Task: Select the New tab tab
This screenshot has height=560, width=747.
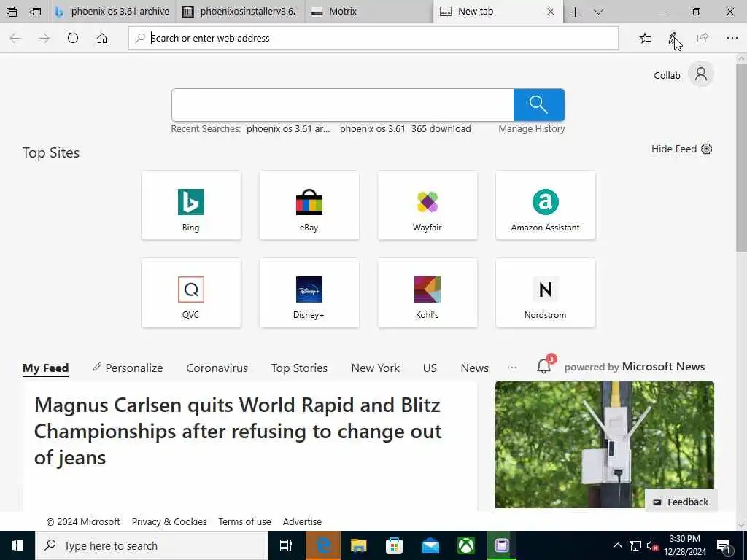Action: point(491,12)
